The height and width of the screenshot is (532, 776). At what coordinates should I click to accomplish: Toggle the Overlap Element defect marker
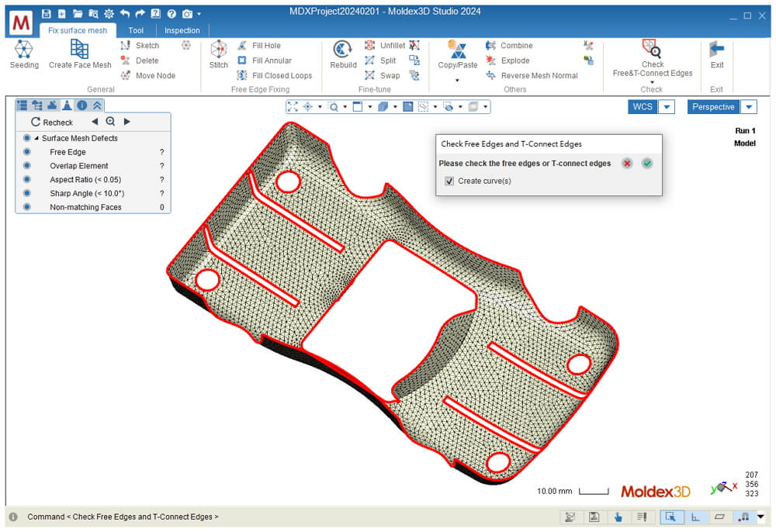click(26, 166)
